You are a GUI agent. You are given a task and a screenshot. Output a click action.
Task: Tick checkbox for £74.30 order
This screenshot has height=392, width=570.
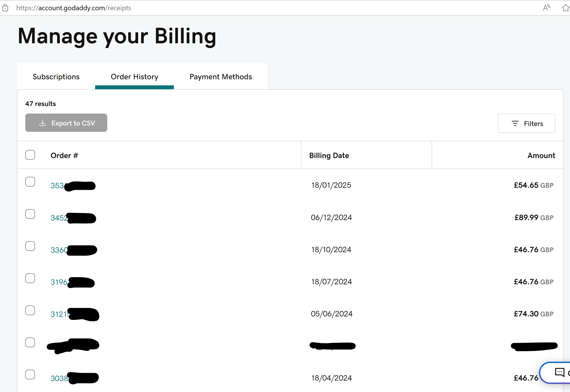point(30,311)
